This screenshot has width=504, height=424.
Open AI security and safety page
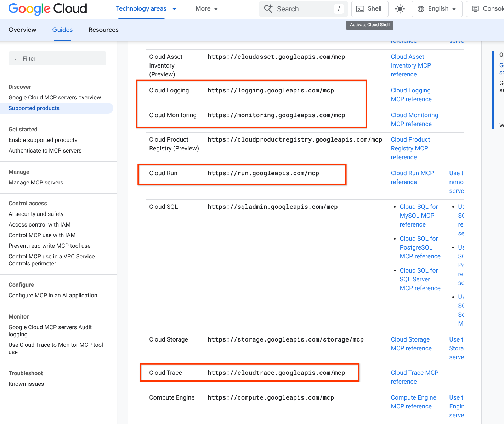(36, 214)
